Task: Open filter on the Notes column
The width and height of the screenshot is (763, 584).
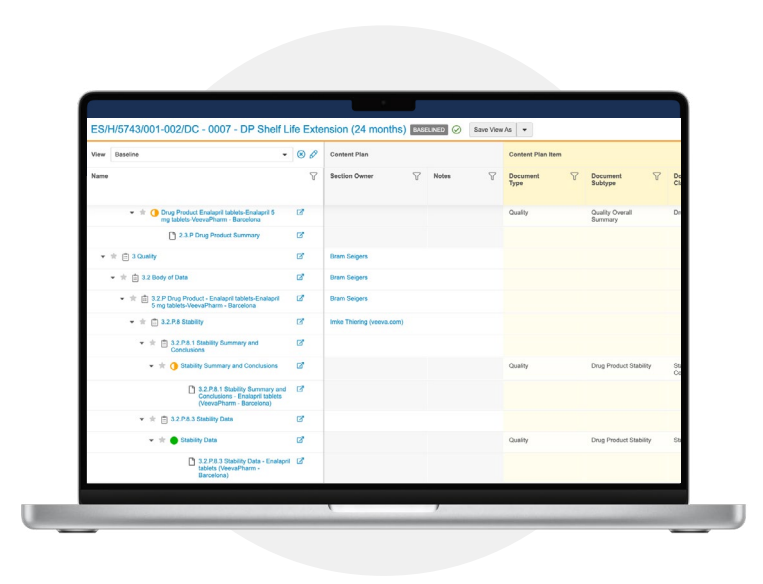Action: click(492, 176)
